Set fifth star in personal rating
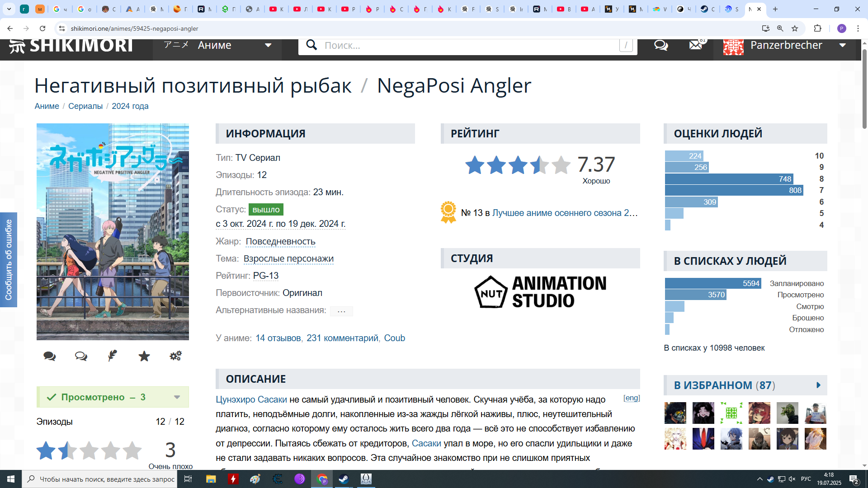Image resolution: width=868 pixels, height=488 pixels. [x=132, y=450]
